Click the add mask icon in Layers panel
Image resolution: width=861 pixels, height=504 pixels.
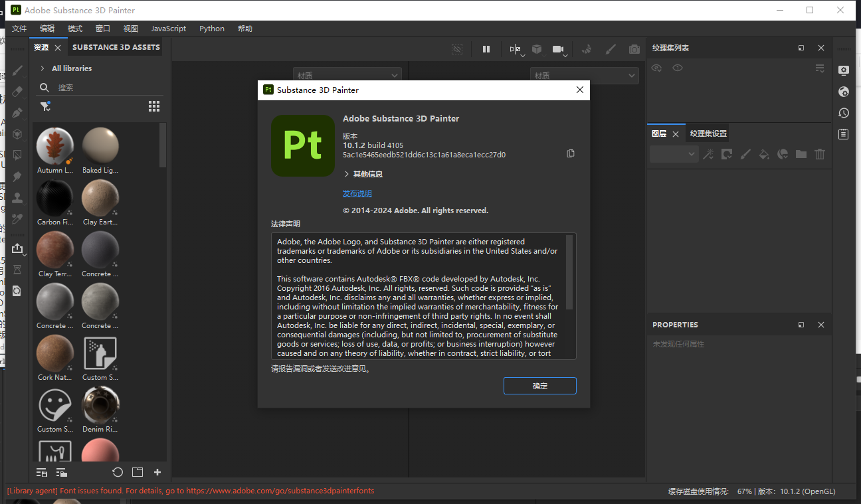[x=727, y=154]
